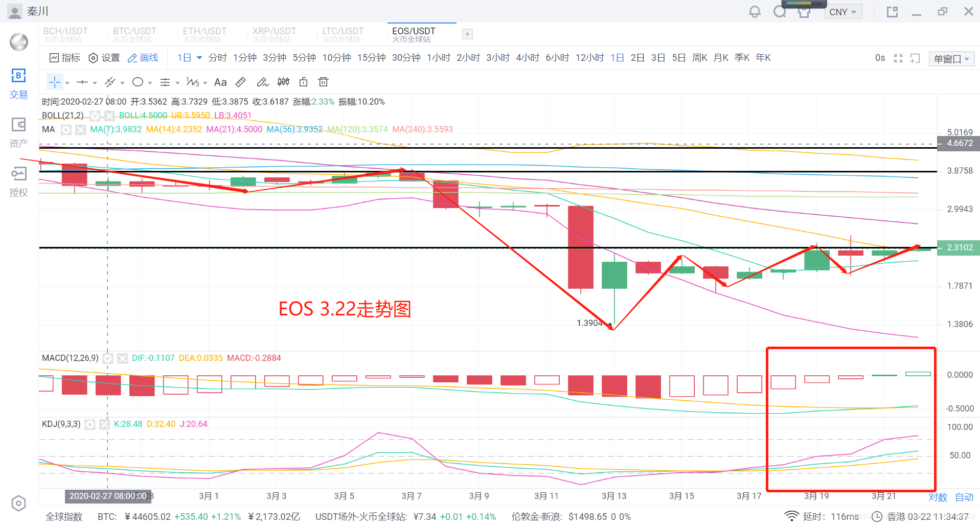Click the shrink chart arrows icon
This screenshot has height=525, width=980.
pyautogui.click(x=898, y=58)
